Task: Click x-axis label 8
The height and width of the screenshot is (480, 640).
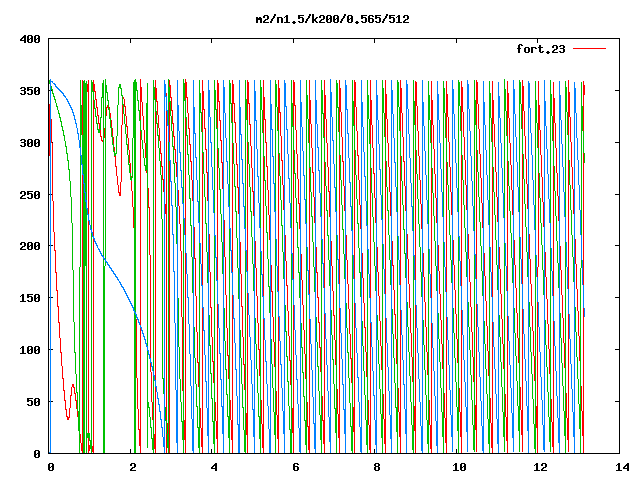Action: click(x=377, y=467)
